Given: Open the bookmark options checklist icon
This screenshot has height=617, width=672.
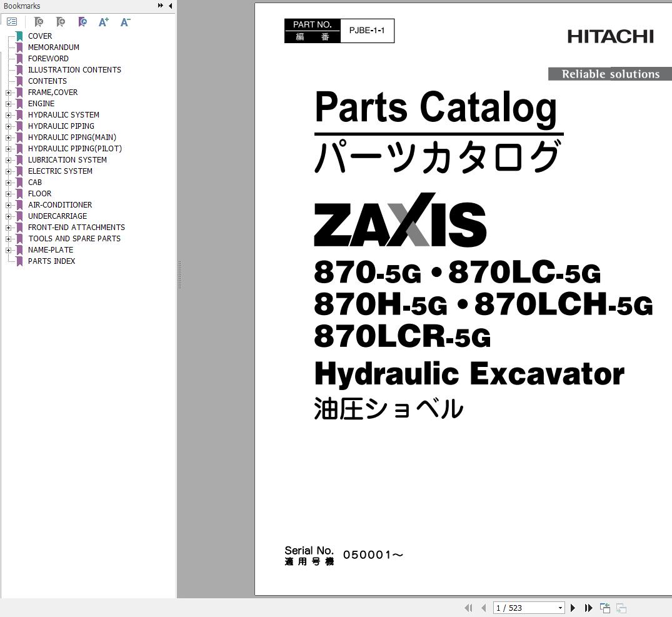Looking at the screenshot, I should (12, 21).
